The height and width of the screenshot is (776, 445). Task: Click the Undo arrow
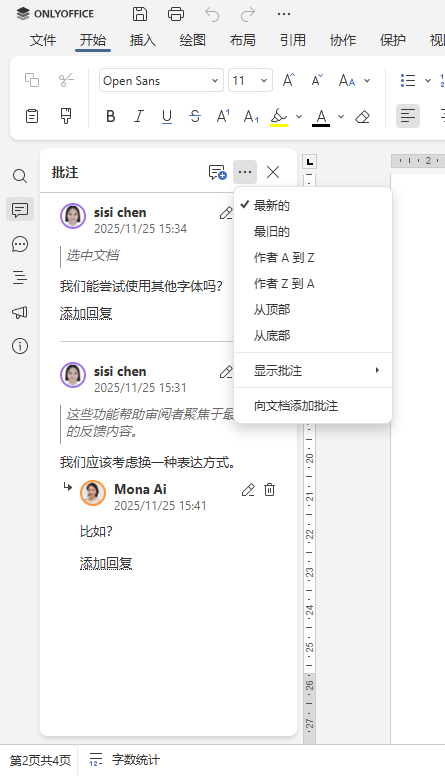point(212,14)
